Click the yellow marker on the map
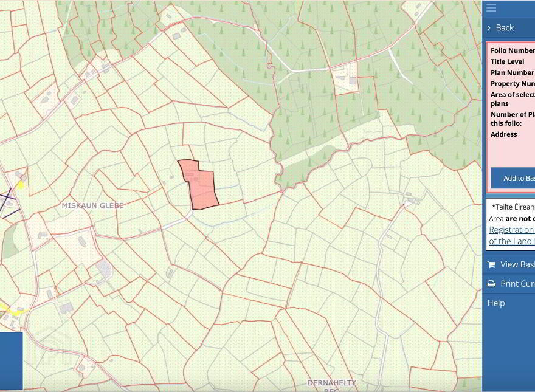The width and height of the screenshot is (535, 392). click(x=21, y=185)
